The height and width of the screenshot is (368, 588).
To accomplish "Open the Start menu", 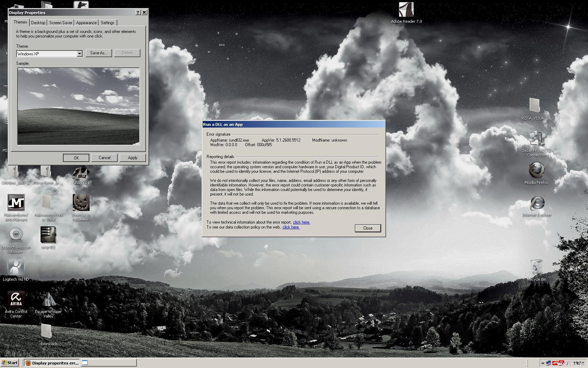I will coord(10,363).
